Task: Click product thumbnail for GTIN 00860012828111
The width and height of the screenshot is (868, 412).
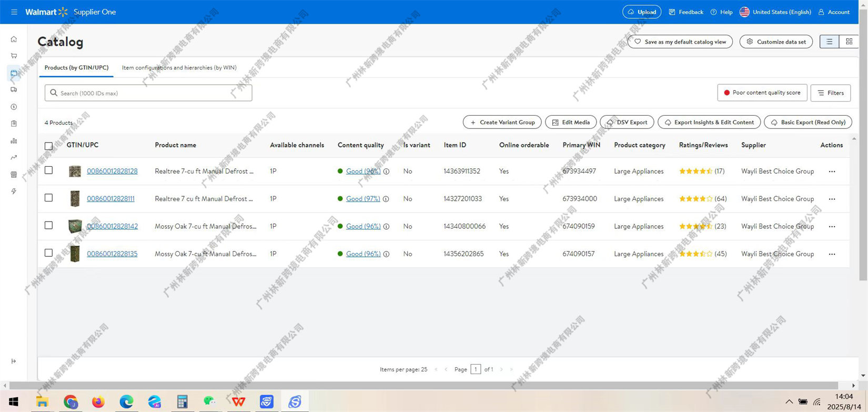Action: click(x=75, y=199)
